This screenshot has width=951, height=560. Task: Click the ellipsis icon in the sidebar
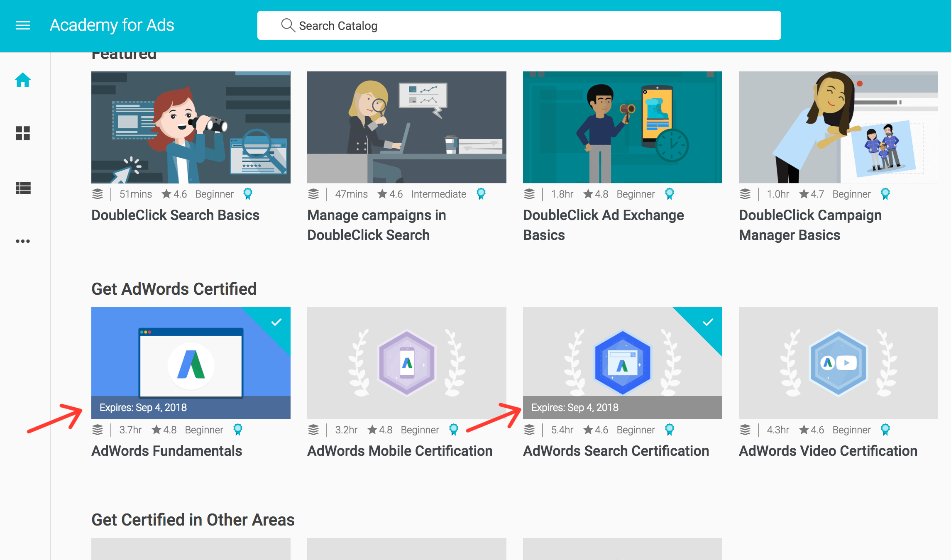pos(23,241)
